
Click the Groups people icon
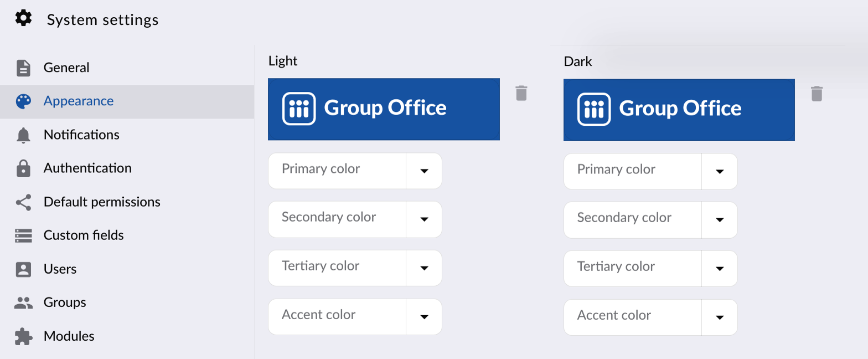tap(23, 302)
